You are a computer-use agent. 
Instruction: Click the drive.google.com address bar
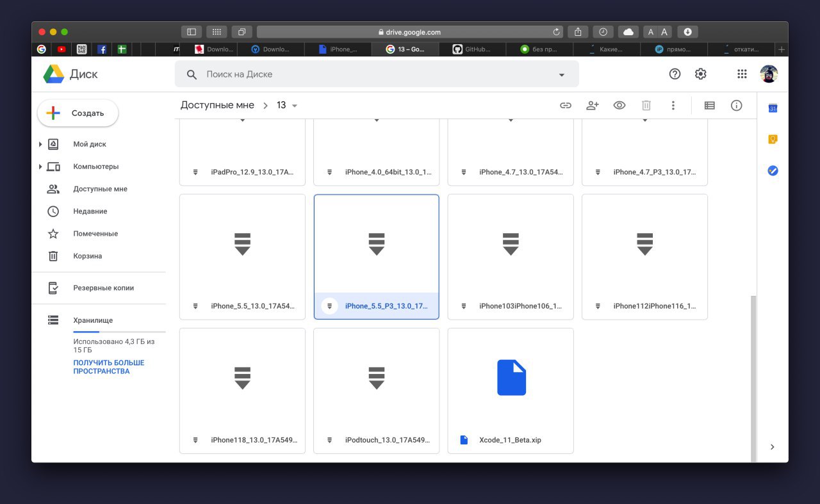click(410, 32)
